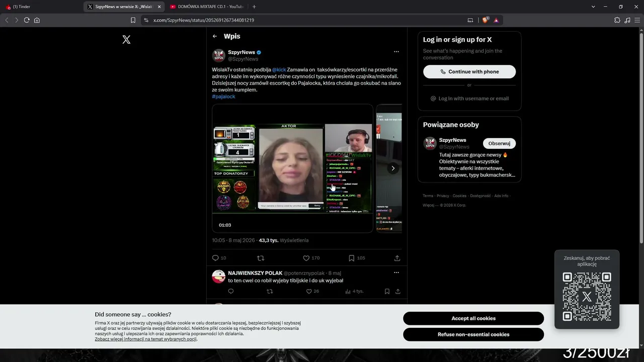The width and height of the screenshot is (644, 362).
Task: Reload the current page
Action: click(x=27, y=20)
